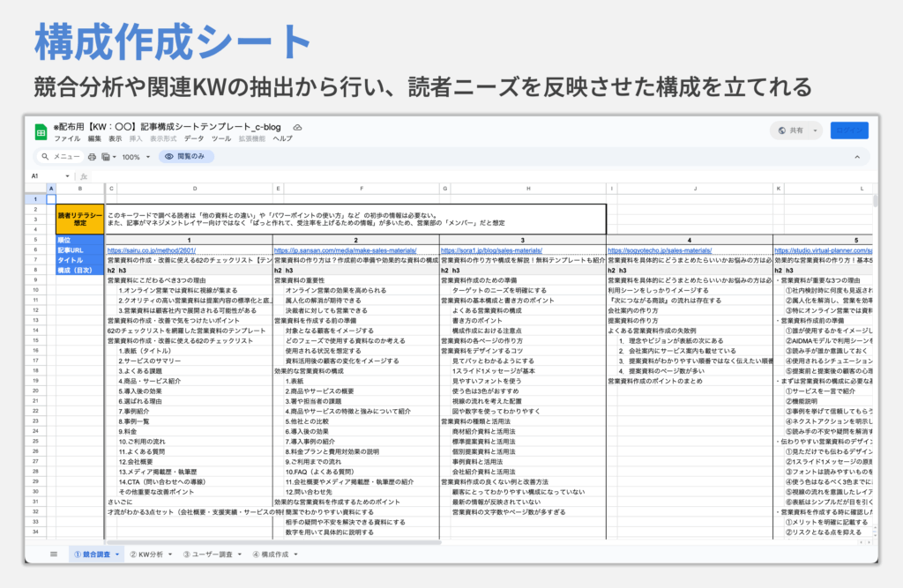Click the 共有 share button
The height and width of the screenshot is (588, 903).
point(791,130)
